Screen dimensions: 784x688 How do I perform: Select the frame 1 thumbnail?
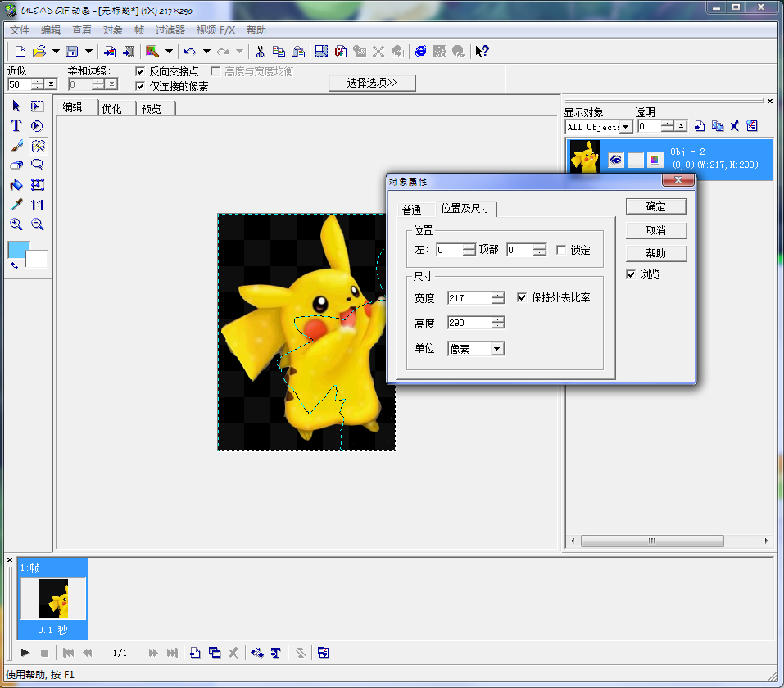[x=53, y=598]
